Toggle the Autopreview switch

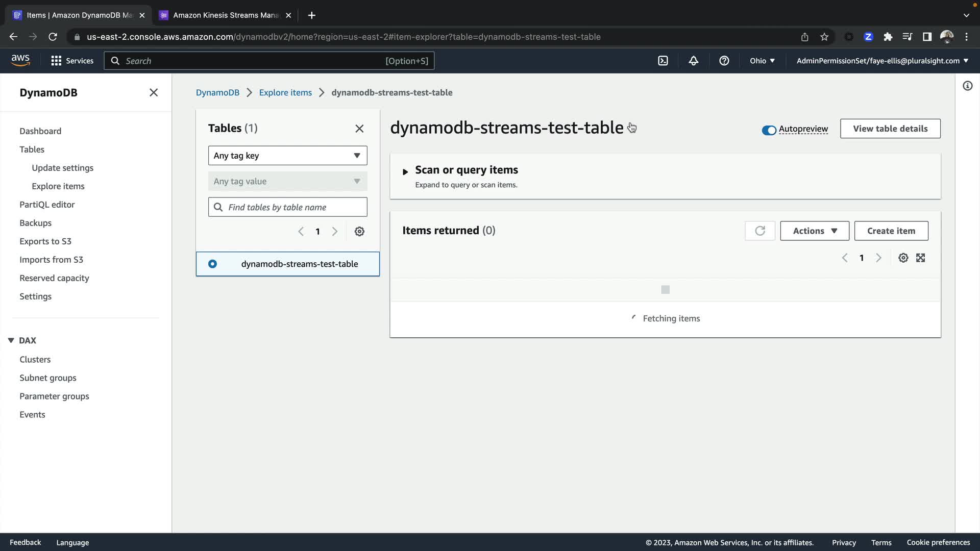pyautogui.click(x=769, y=130)
